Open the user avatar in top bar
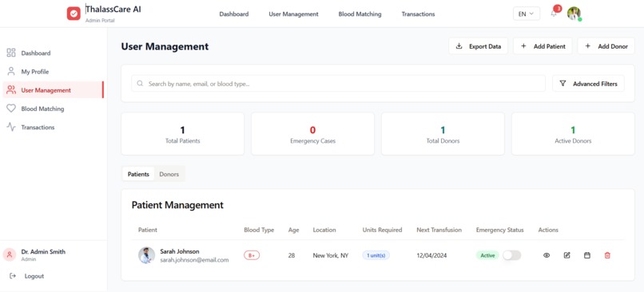Screen dimensions: 644x292 pos(574,14)
